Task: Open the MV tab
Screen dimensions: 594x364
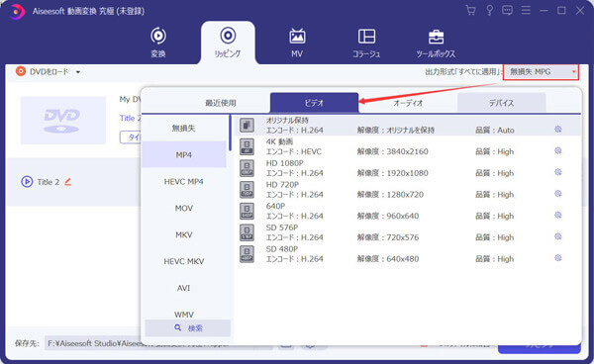Action: coord(297,43)
